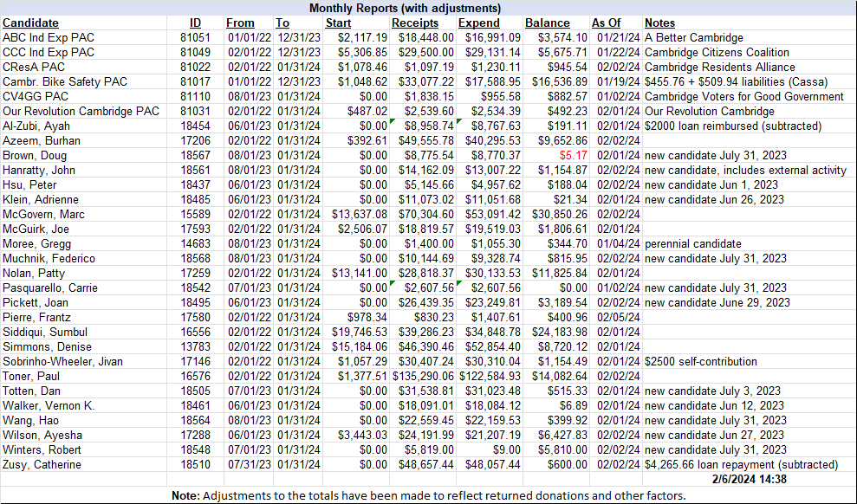Sort by the Candidate column header
The height and width of the screenshot is (504, 857).
31,23
